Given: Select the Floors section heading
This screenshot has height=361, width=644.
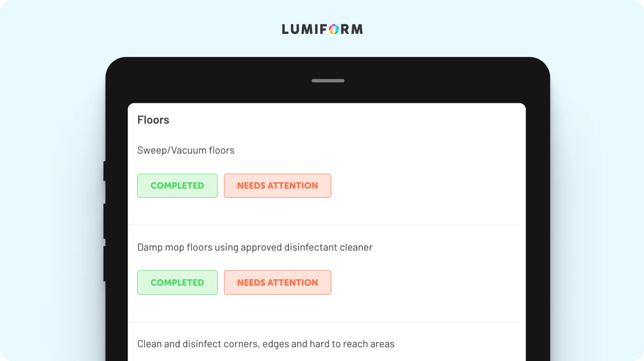Looking at the screenshot, I should [153, 120].
